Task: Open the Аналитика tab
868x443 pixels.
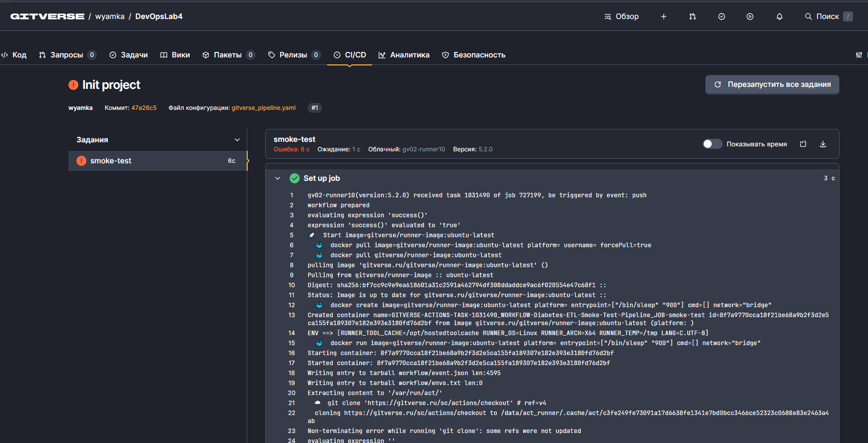Action: (404, 55)
